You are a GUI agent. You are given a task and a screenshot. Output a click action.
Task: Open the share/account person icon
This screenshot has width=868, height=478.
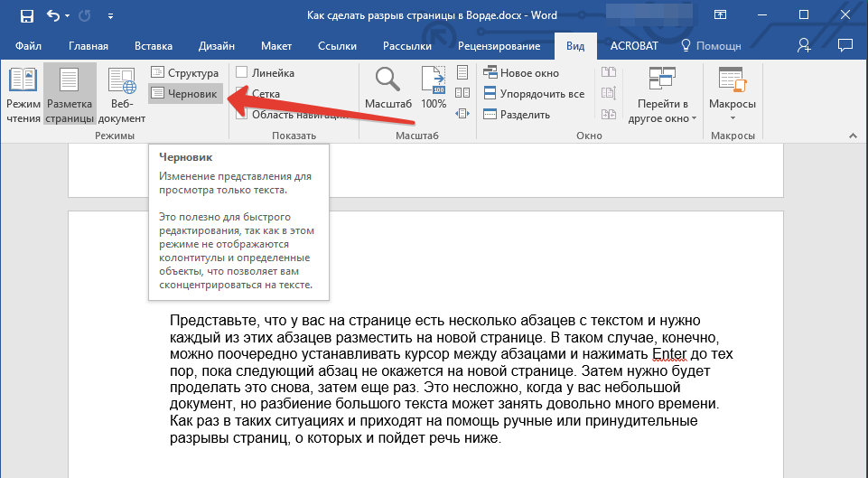(x=804, y=45)
